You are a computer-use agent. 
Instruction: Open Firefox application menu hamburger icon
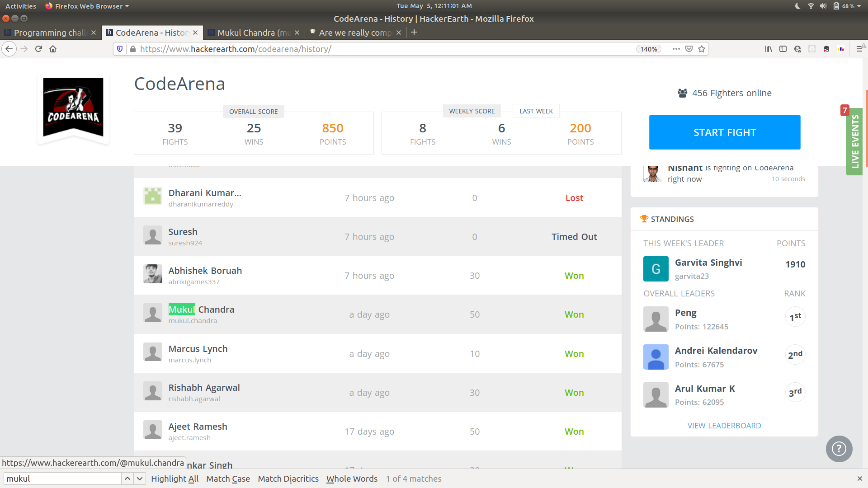point(859,49)
